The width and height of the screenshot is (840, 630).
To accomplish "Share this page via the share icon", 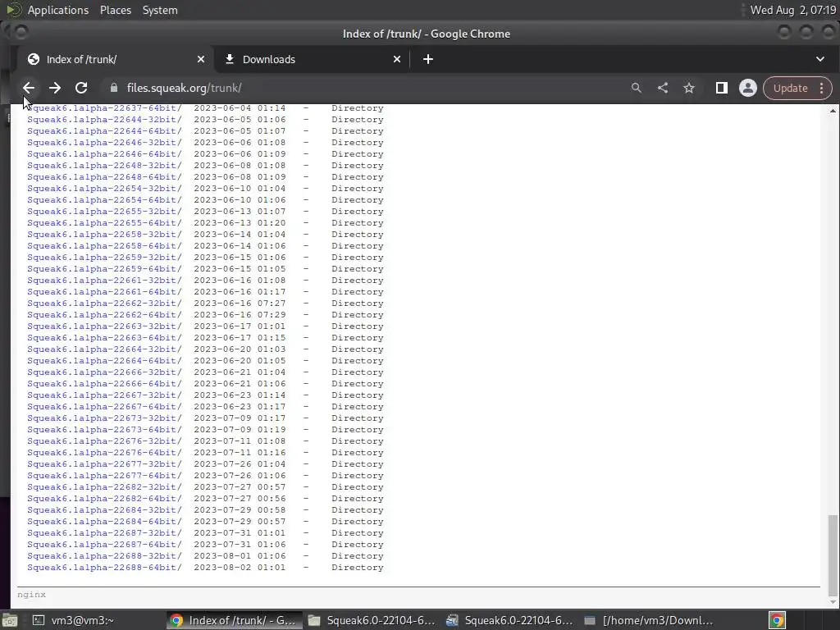I will pos(663,88).
